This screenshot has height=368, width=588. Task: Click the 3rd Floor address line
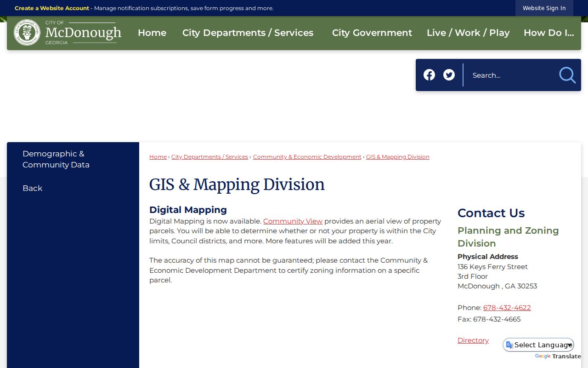tap(473, 276)
